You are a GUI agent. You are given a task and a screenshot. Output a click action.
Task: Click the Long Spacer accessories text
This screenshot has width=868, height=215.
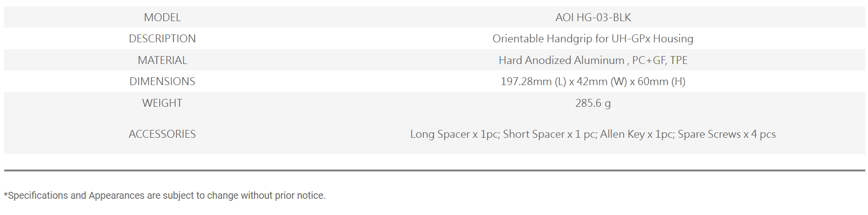coord(440,134)
